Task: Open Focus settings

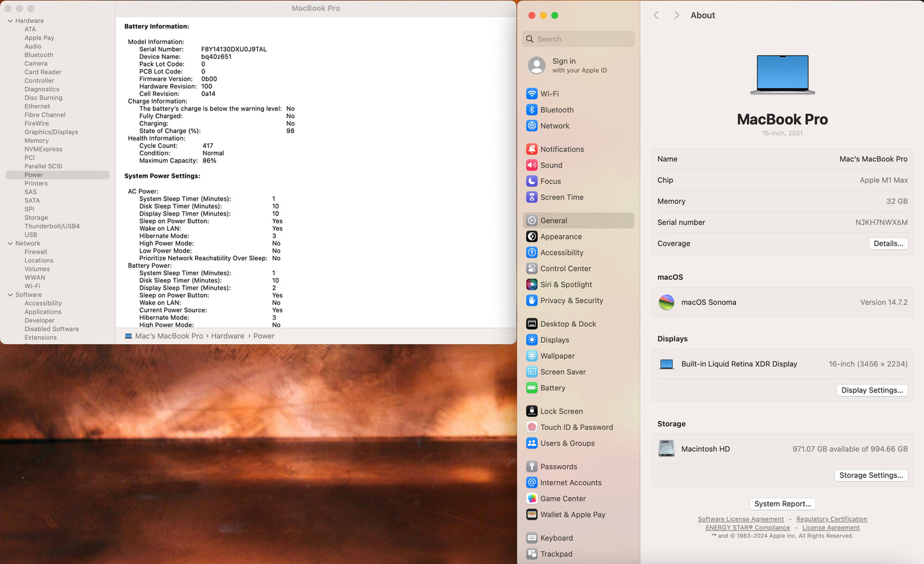Action: [x=550, y=181]
